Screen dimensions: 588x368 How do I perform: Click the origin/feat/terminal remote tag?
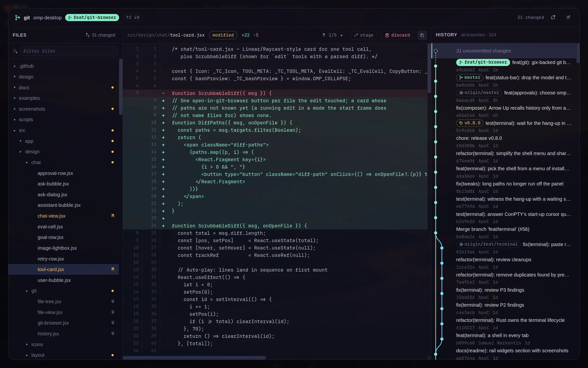pos(488,244)
